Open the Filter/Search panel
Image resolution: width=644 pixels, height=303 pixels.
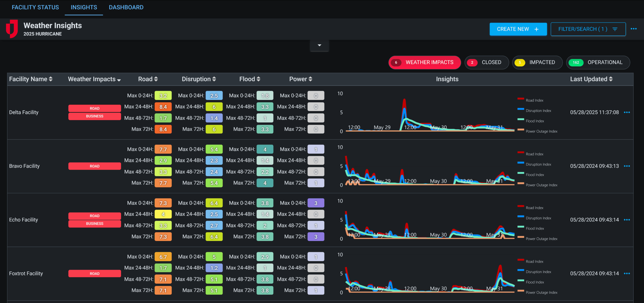point(588,29)
